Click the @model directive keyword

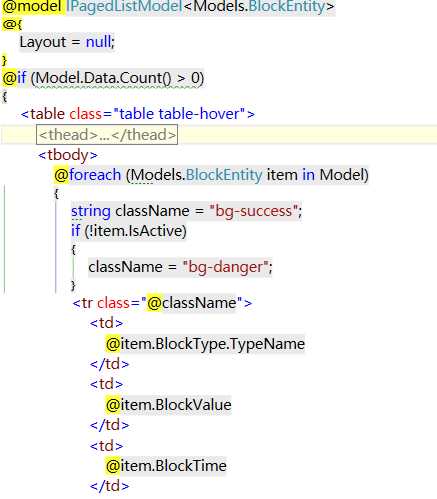click(32, 6)
